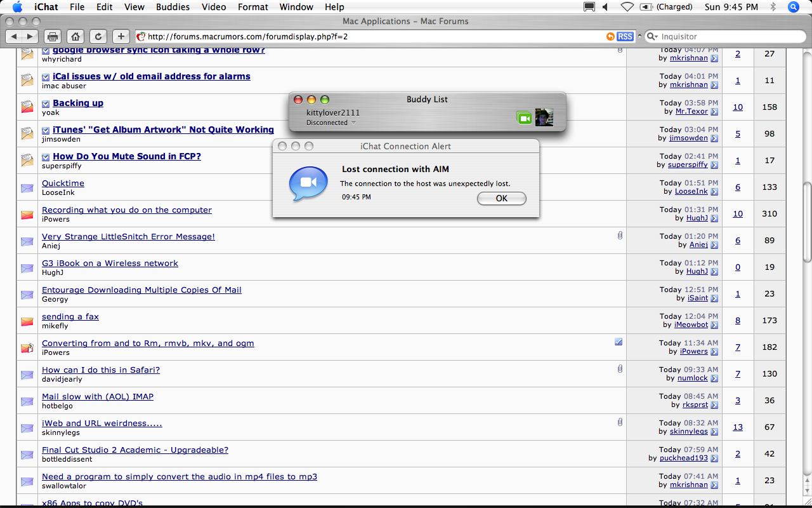Screen dimensions: 812x508
Task: Open the AirPort wireless menu icon
Action: 627,7
